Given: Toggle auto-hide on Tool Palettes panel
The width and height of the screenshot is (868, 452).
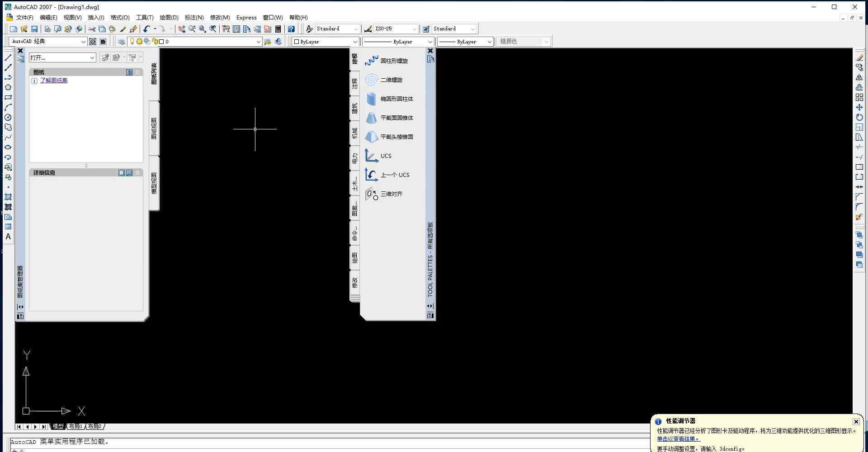Looking at the screenshot, I should click(x=430, y=306).
